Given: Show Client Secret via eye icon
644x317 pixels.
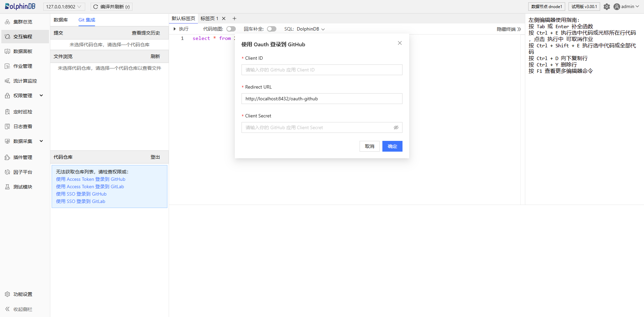Looking at the screenshot, I should pyautogui.click(x=396, y=127).
